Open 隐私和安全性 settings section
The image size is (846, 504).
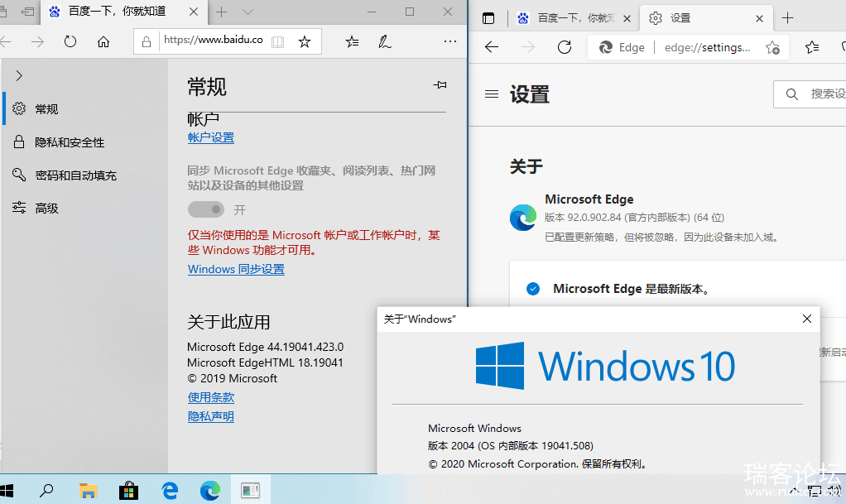click(x=84, y=142)
